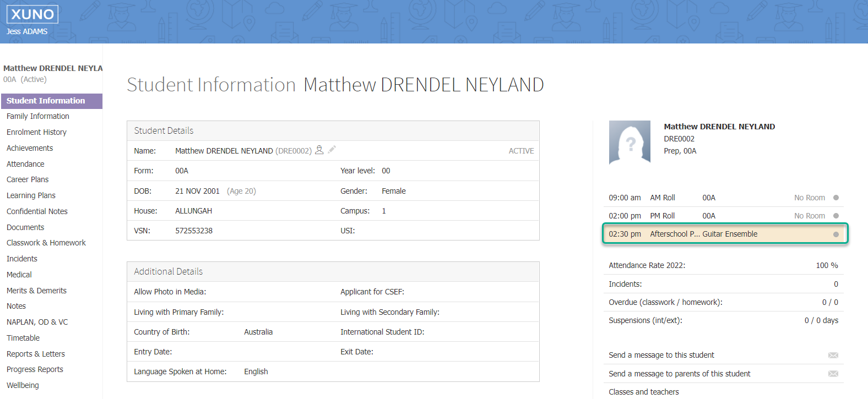Open Classes and teachers link
The height and width of the screenshot is (399, 868).
(643, 392)
